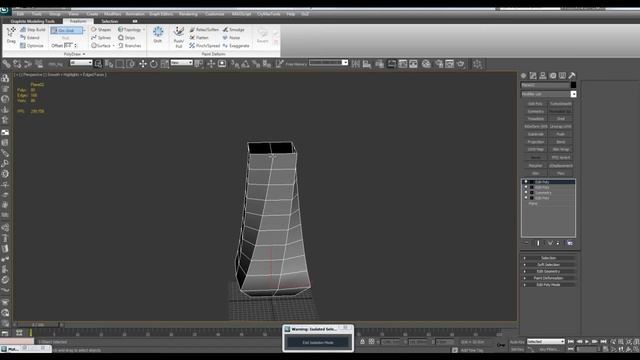640x360 pixels.
Task: Open the On: Grid draw-on dropdown
Action: [84, 31]
